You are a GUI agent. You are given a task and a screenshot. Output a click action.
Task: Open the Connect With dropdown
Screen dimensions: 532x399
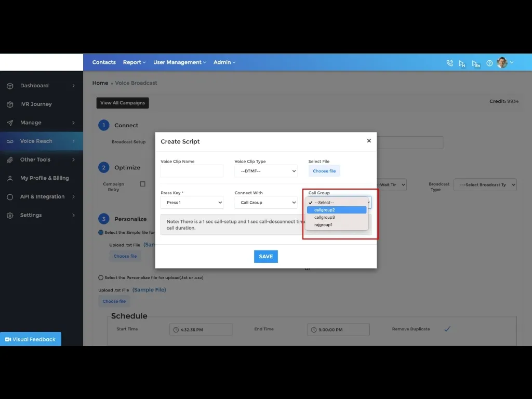click(266, 203)
